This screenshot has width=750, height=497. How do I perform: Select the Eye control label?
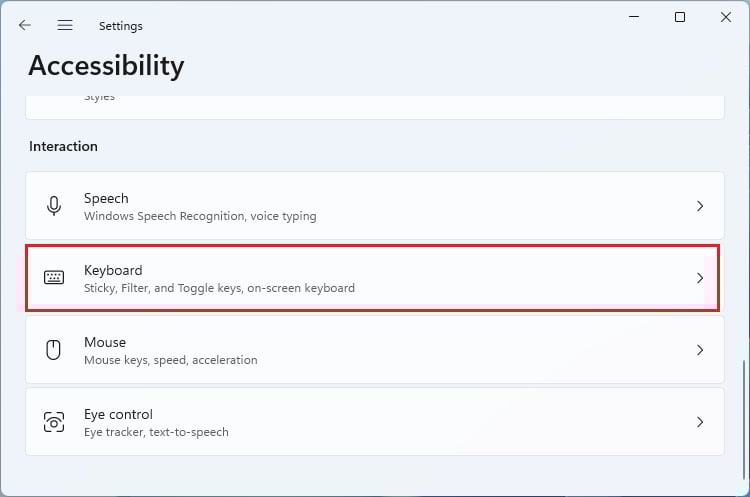[118, 414]
